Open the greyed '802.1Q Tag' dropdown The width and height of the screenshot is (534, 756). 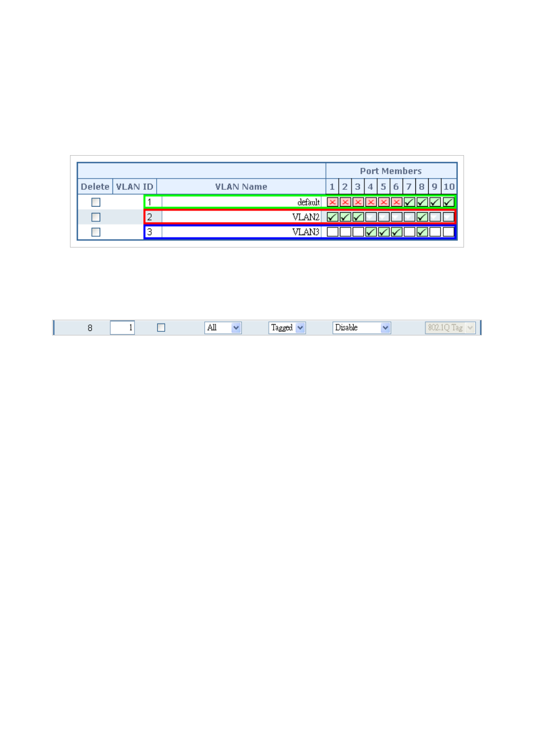pos(451,328)
